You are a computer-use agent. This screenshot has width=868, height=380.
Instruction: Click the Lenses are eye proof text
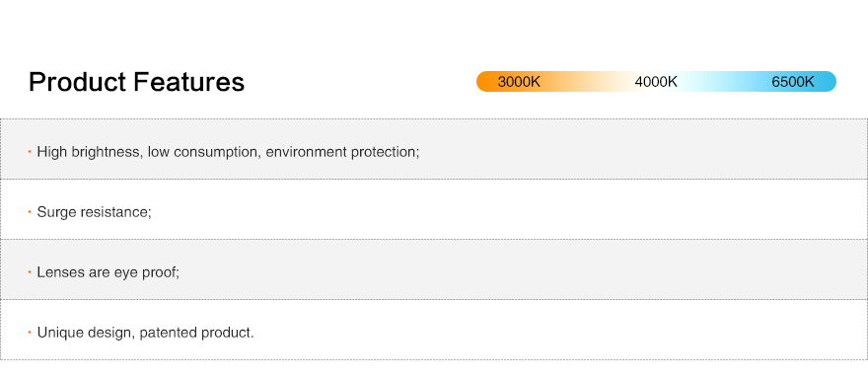[108, 272]
